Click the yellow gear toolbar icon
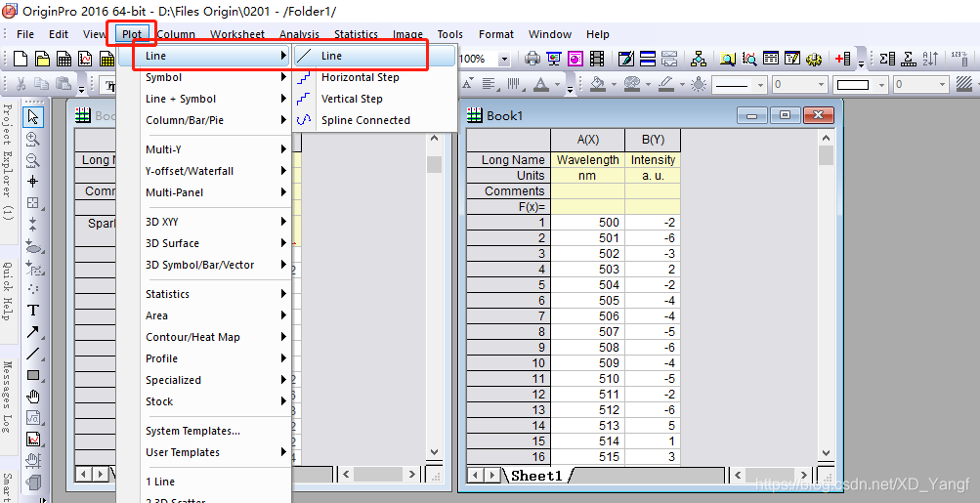 814,59
